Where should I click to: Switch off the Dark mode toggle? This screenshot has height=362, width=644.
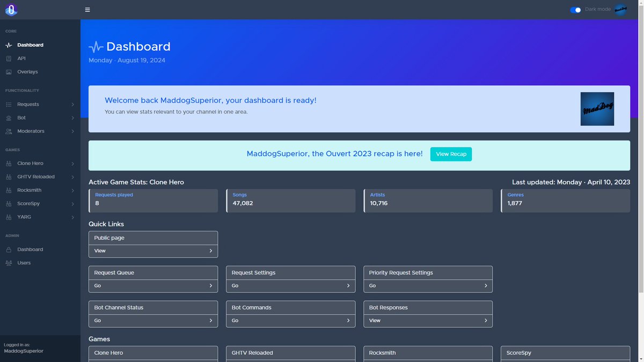click(575, 10)
